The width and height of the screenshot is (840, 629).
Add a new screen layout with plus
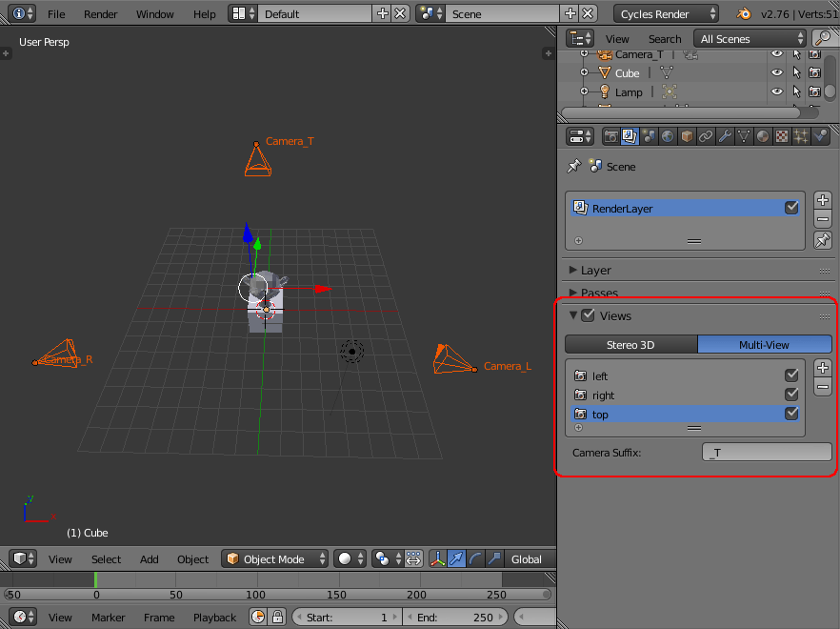(x=382, y=14)
